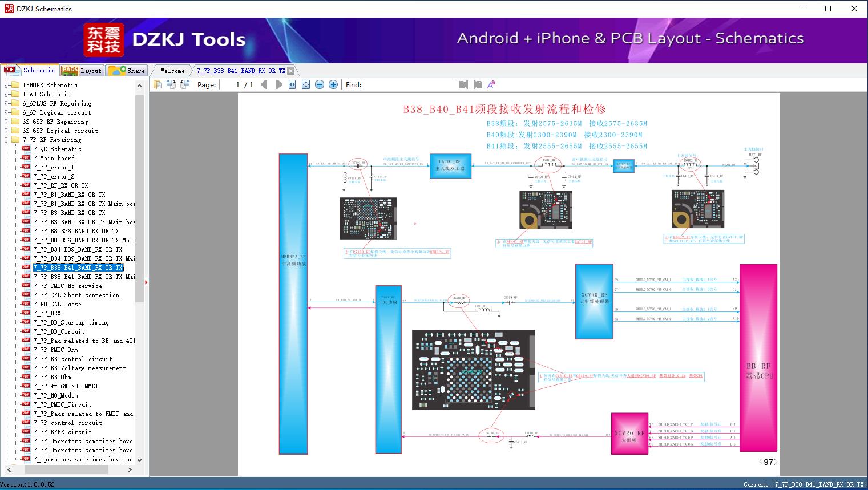The image size is (868, 490).
Task: Click the Page number field
Action: 230,84
